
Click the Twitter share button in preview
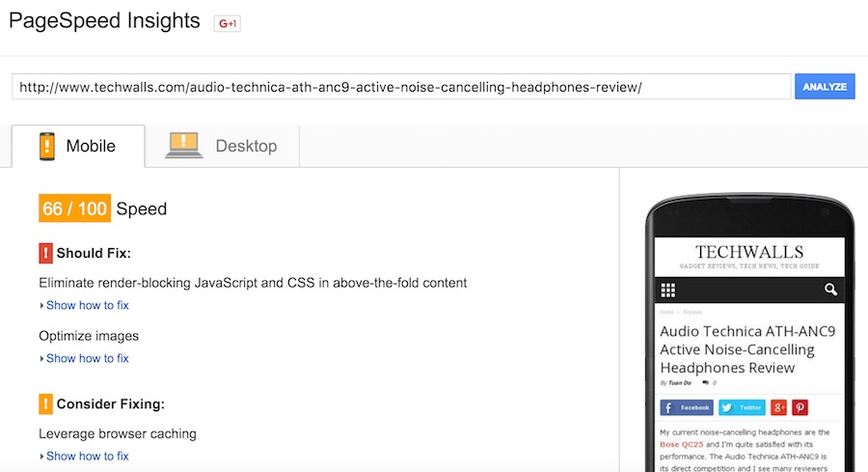pyautogui.click(x=742, y=407)
